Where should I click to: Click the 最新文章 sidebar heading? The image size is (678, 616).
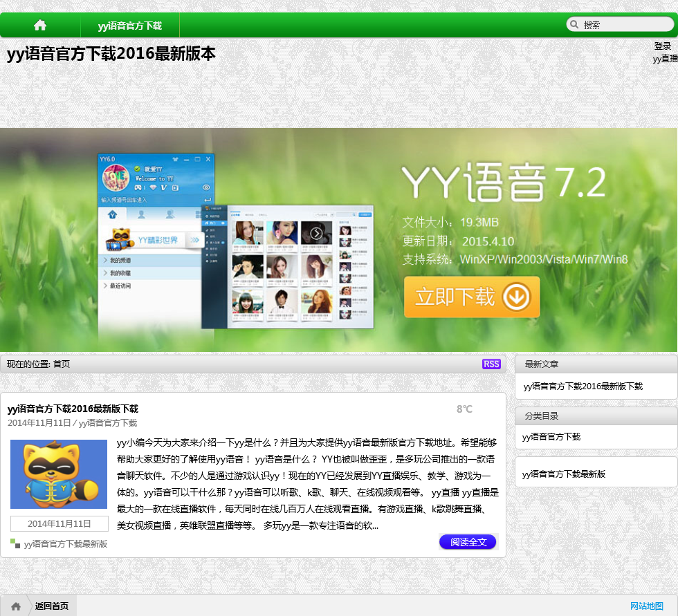tap(542, 364)
